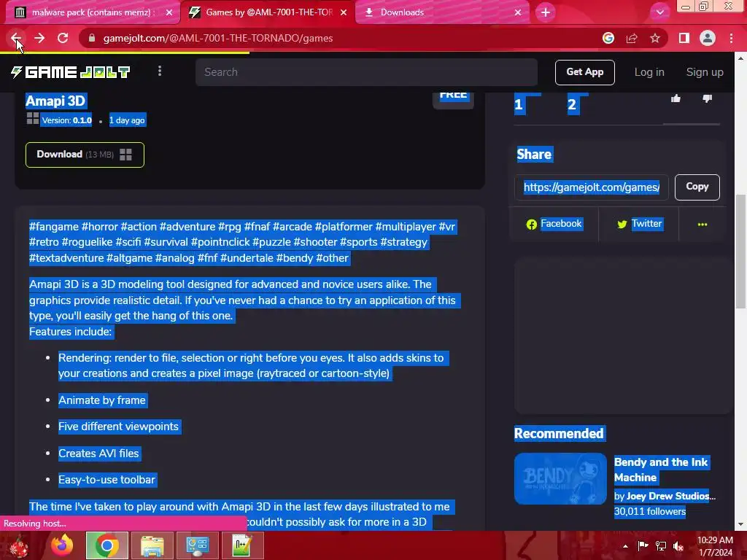
Task: Open the notepad editor taskbar icon
Action: tap(242, 545)
